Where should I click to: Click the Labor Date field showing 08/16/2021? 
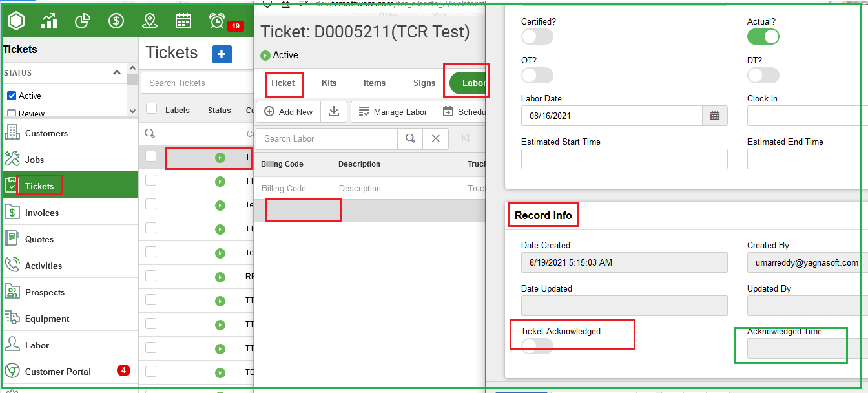[612, 116]
